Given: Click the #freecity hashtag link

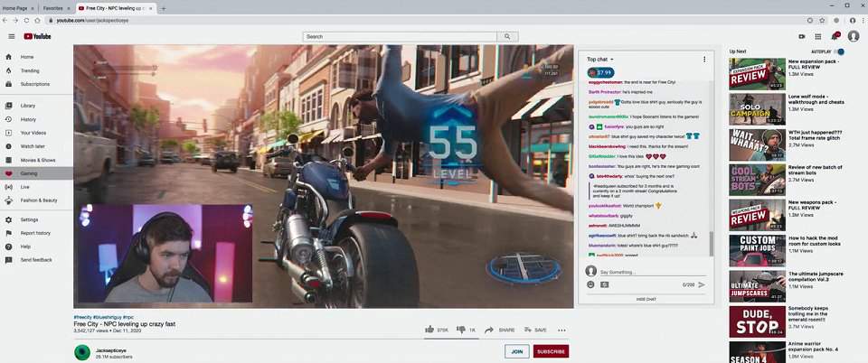Looking at the screenshot, I should (82, 317).
